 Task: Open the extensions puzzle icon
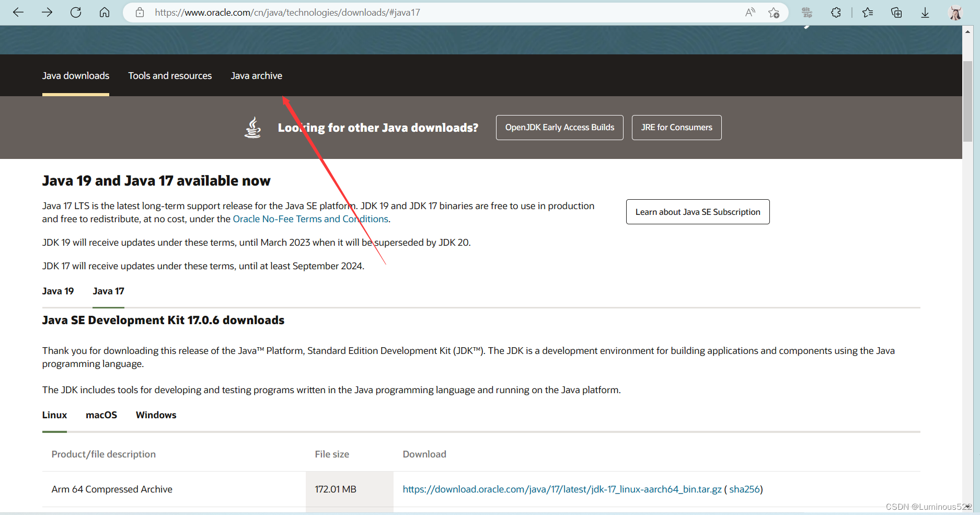point(836,13)
